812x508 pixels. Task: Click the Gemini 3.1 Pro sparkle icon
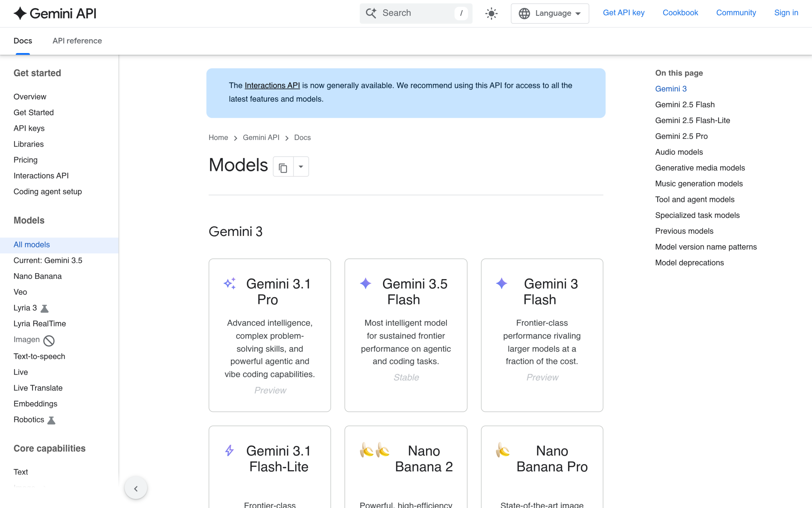point(230,284)
